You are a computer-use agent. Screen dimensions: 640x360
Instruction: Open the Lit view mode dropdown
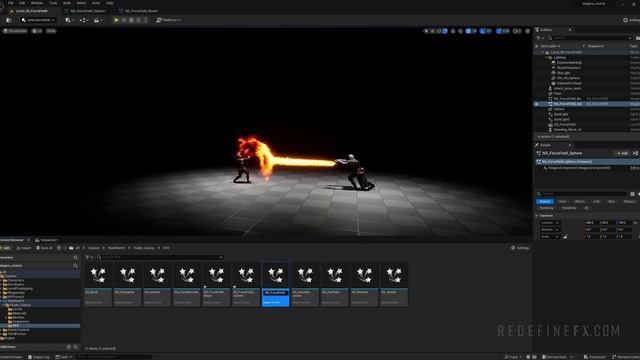tap(37, 31)
